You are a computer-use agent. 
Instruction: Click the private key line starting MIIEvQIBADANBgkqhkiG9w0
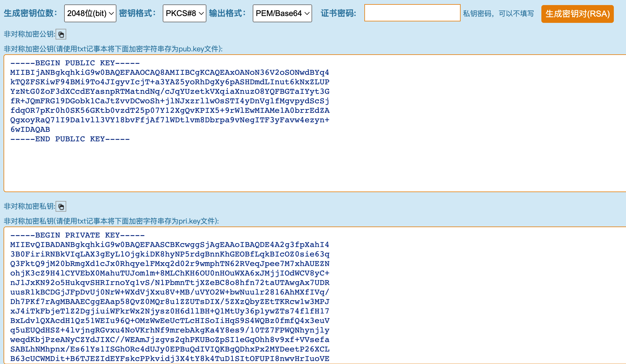(170, 245)
